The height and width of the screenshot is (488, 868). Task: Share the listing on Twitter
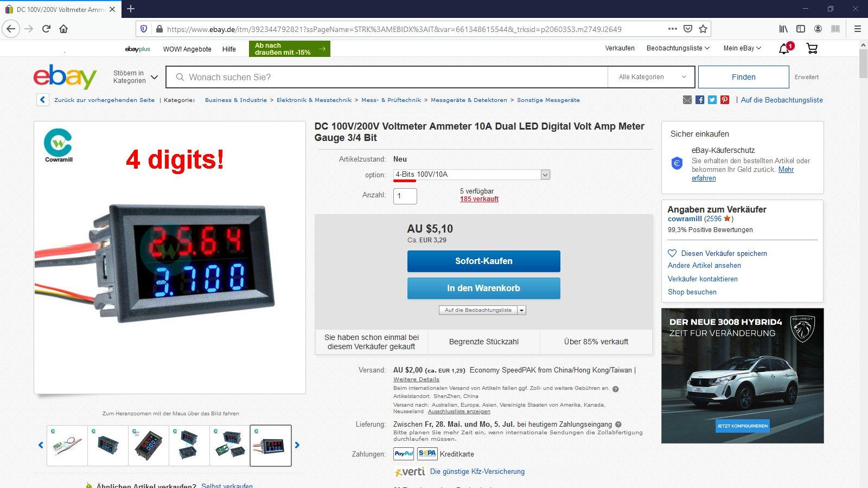click(x=712, y=100)
